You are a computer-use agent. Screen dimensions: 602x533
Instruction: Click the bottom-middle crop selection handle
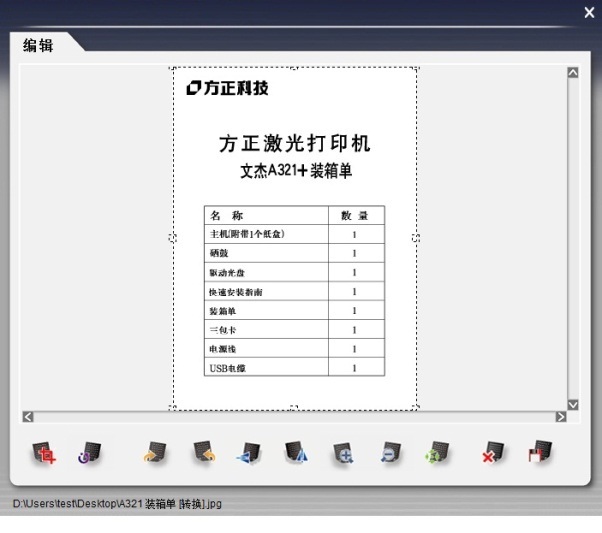(x=294, y=407)
